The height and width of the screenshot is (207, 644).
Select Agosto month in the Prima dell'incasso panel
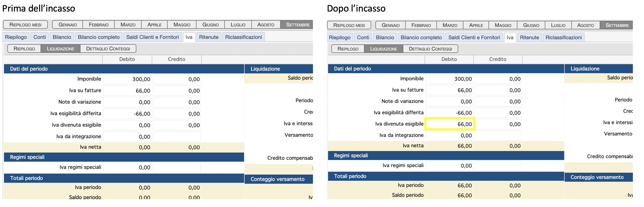tap(266, 25)
